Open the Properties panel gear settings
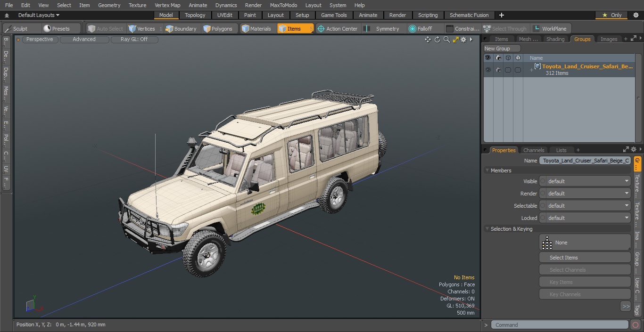This screenshot has width=644, height=332. 634,150
